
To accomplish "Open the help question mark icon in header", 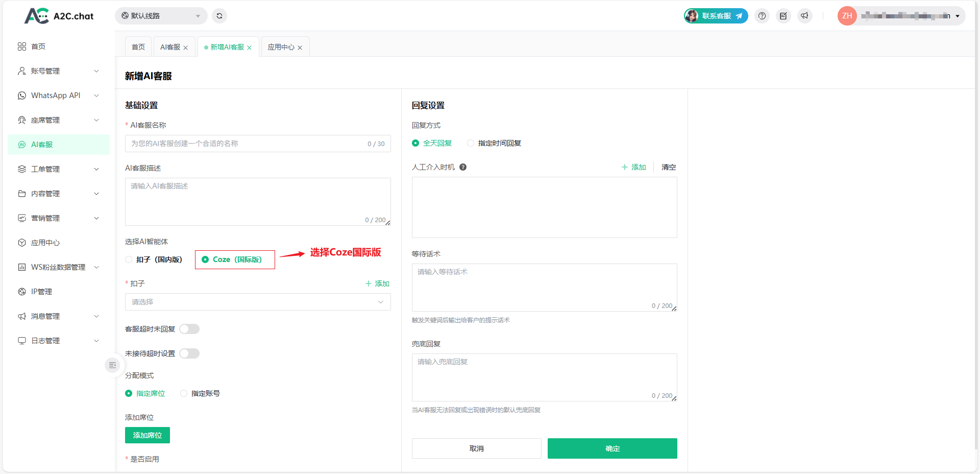I will (x=762, y=16).
